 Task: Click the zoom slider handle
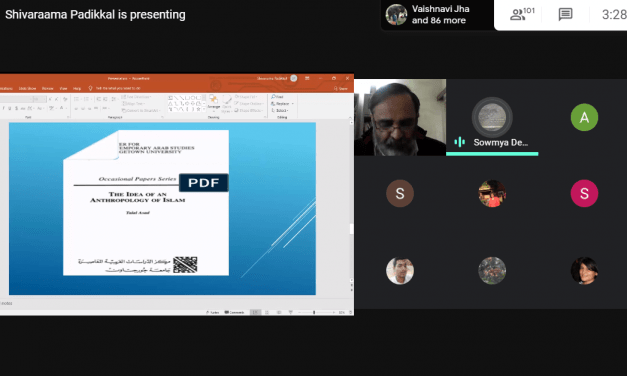coord(314,312)
